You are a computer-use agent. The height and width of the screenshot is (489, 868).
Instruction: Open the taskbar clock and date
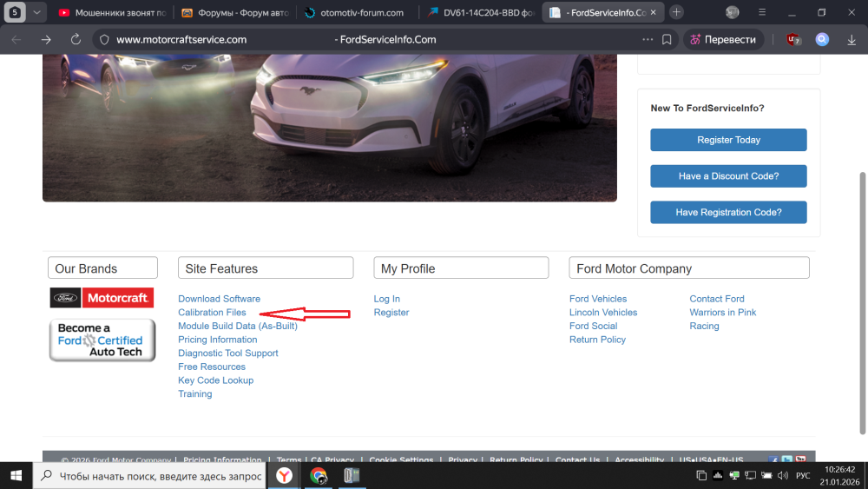pyautogui.click(x=839, y=476)
